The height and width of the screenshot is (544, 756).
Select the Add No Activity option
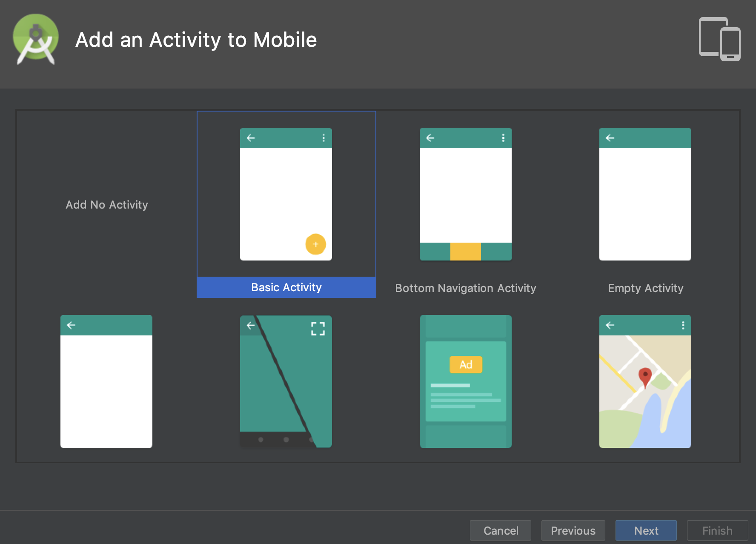point(106,205)
